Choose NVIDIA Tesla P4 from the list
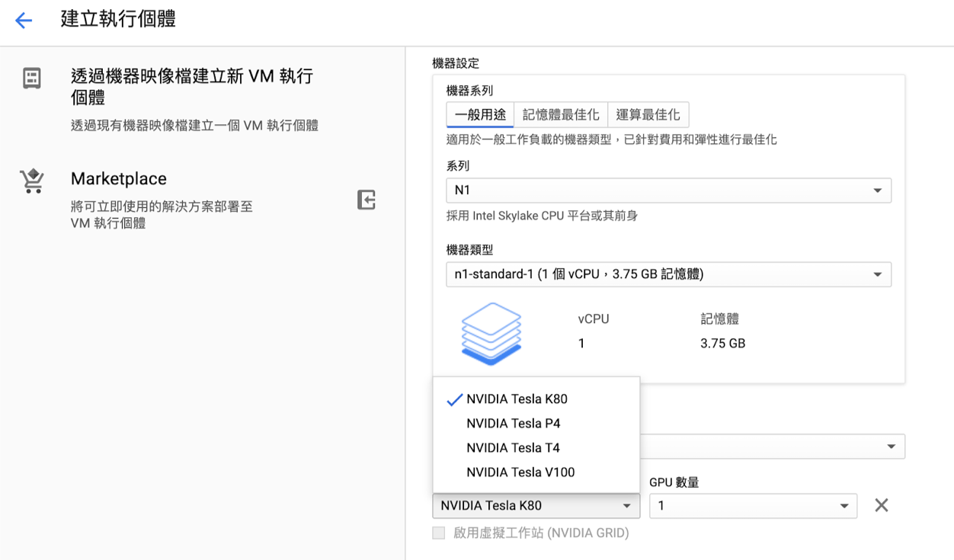The height and width of the screenshot is (560, 954). 536,424
